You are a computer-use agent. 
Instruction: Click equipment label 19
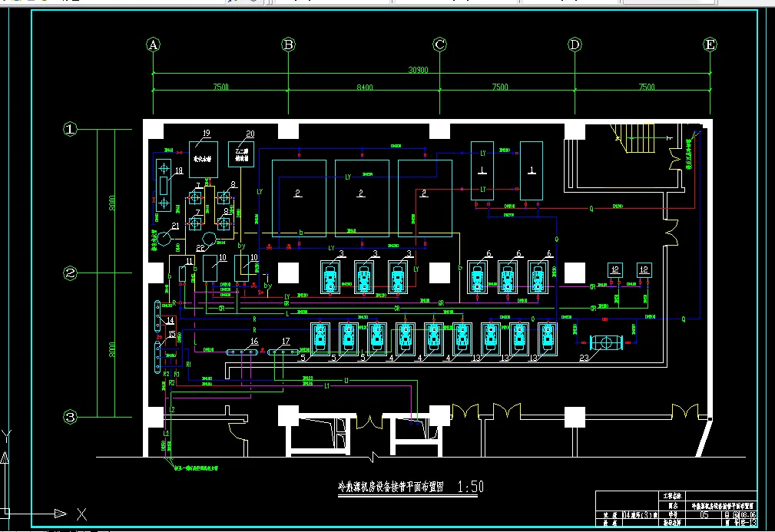coord(207,133)
